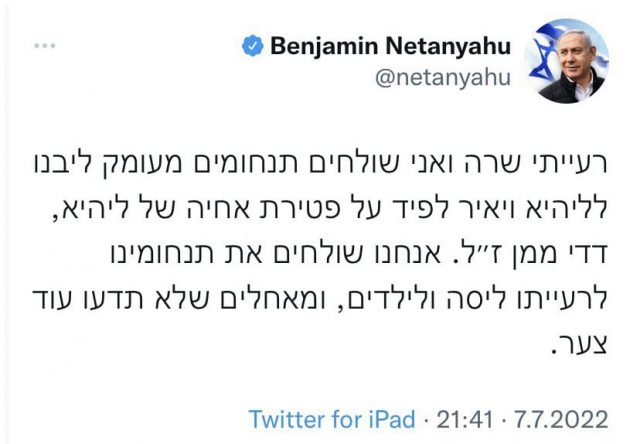Click the display name Benjamin Netanyahu
The image size is (640, 444).
[x=391, y=47]
